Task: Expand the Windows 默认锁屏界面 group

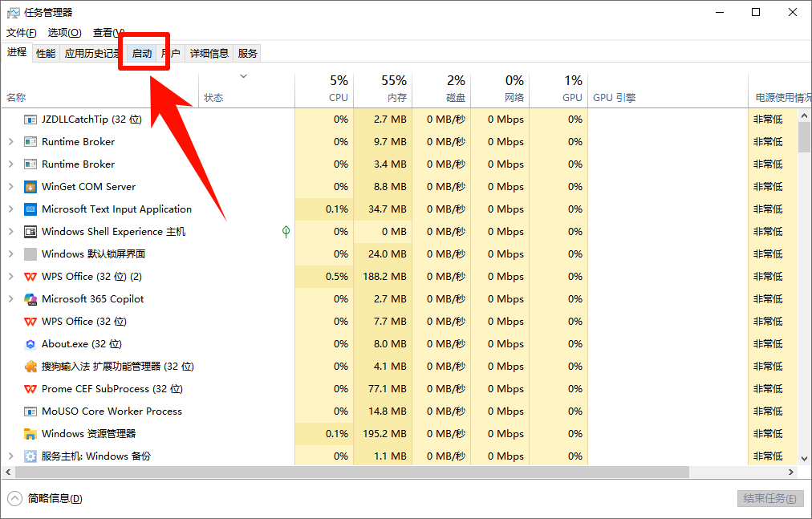Action: (x=11, y=254)
